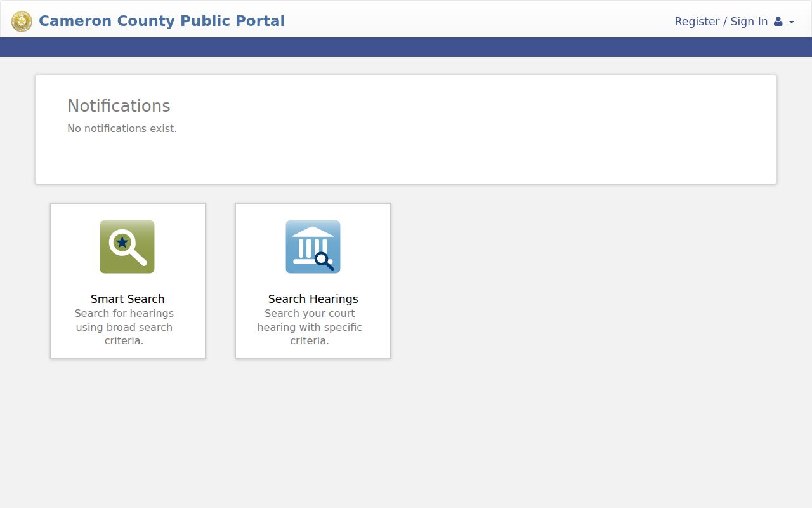Open the Search Hearings label
The width and height of the screenshot is (812, 508).
point(313,299)
